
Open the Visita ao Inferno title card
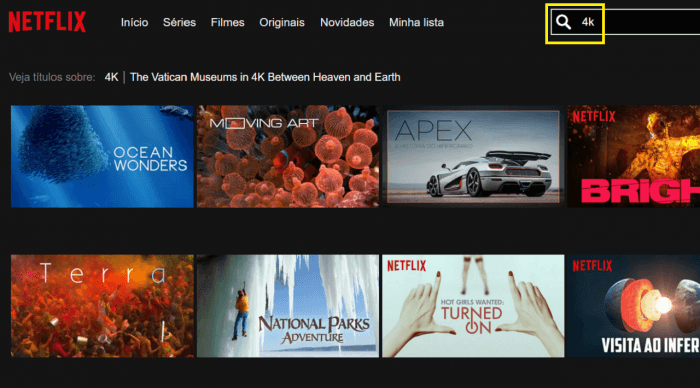click(x=633, y=306)
